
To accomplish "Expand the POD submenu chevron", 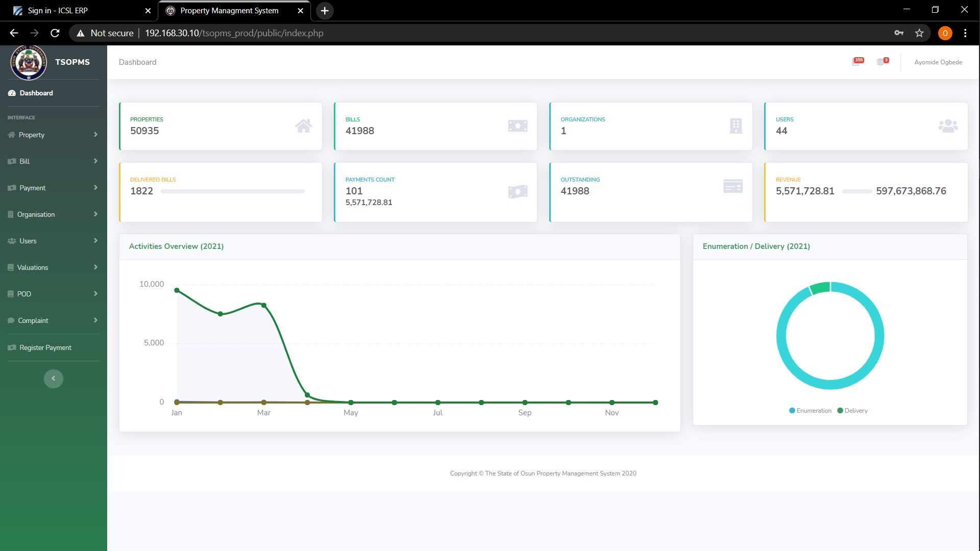I will [95, 294].
